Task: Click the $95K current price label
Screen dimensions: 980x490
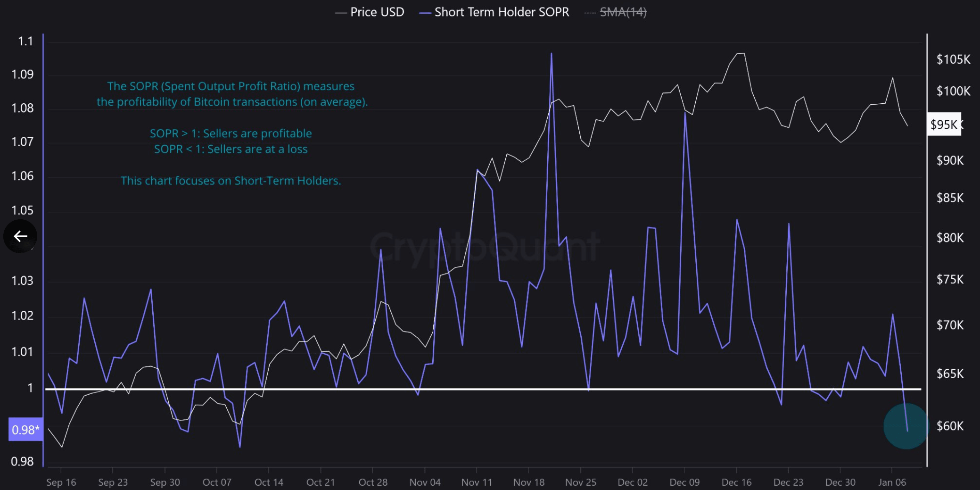Action: click(944, 125)
